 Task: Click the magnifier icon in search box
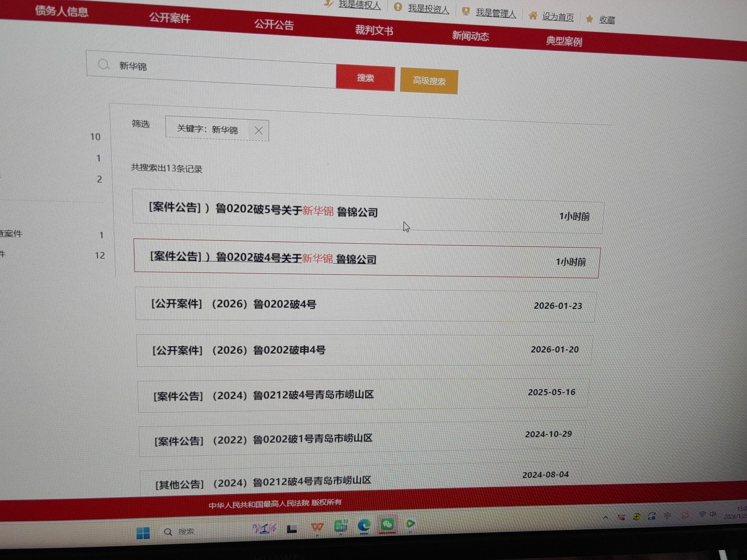pos(104,65)
